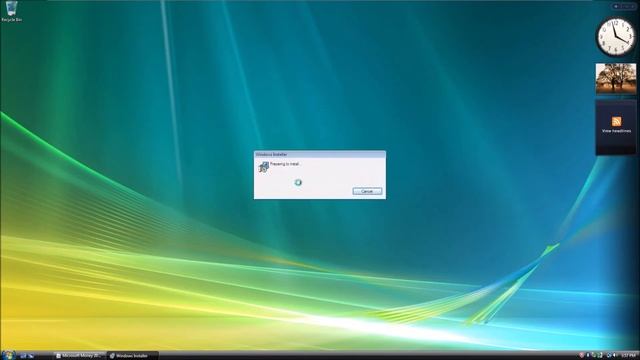Image resolution: width=640 pixels, height=360 pixels.
Task: Cancel the Windows Installer preparation
Action: (x=367, y=191)
